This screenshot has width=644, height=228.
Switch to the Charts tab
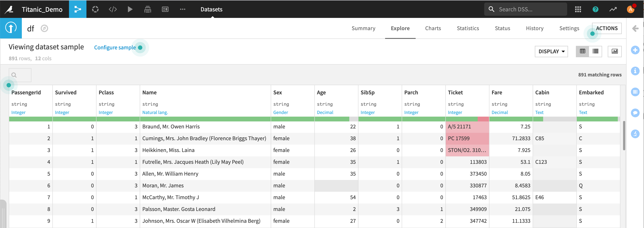pos(433,28)
